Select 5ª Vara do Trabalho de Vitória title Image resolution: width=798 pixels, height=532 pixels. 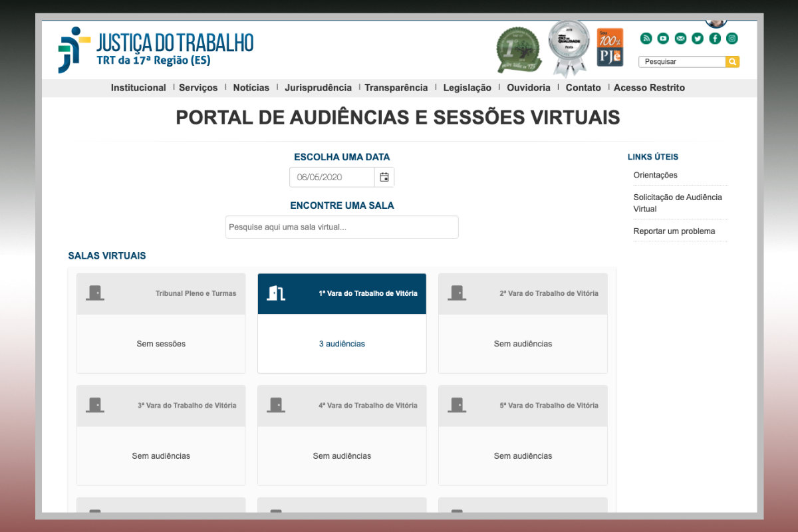point(549,406)
